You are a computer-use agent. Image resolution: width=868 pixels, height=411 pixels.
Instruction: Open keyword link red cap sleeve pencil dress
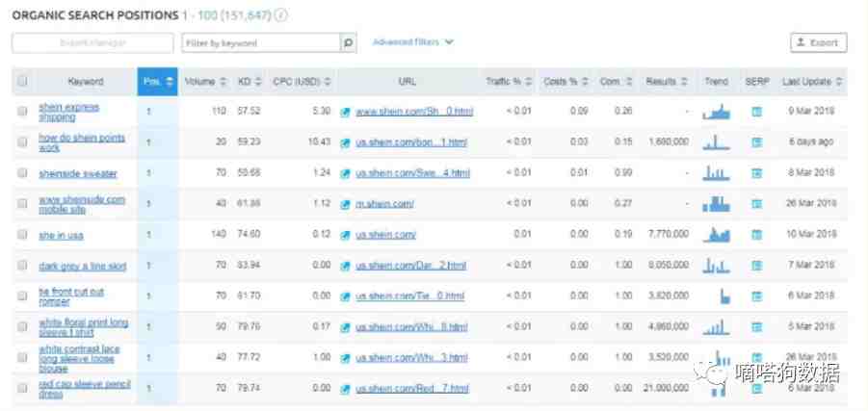pos(84,389)
